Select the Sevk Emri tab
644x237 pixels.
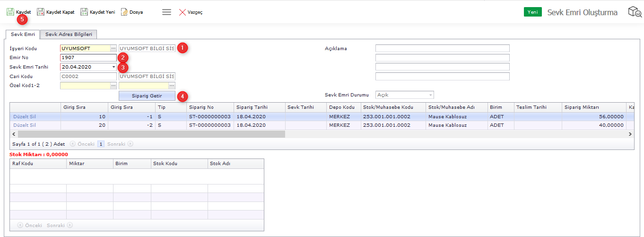pyautogui.click(x=23, y=35)
